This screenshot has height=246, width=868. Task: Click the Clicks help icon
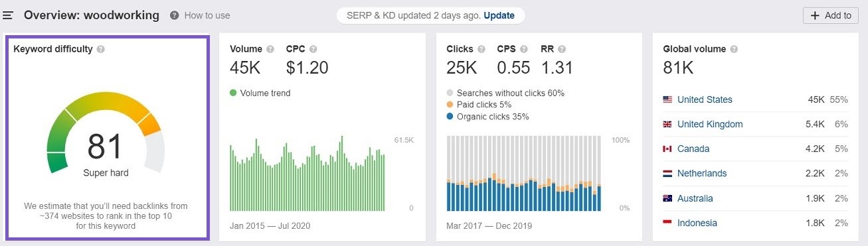(x=481, y=49)
